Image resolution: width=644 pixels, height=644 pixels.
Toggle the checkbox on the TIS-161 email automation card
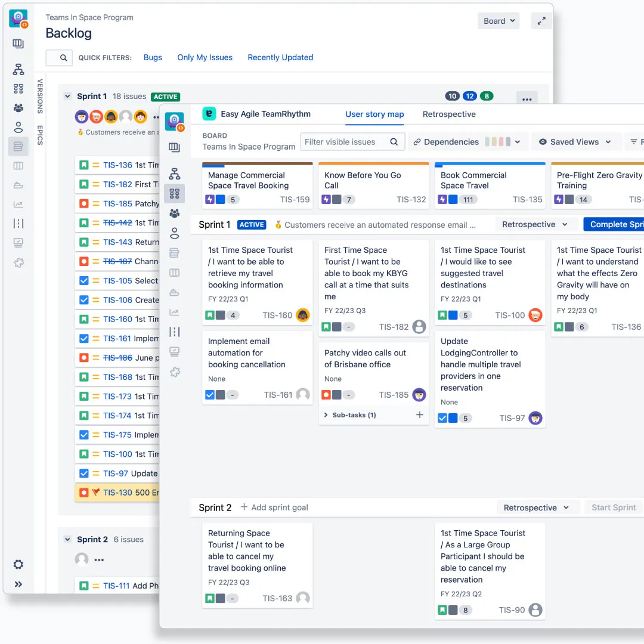pyautogui.click(x=210, y=395)
